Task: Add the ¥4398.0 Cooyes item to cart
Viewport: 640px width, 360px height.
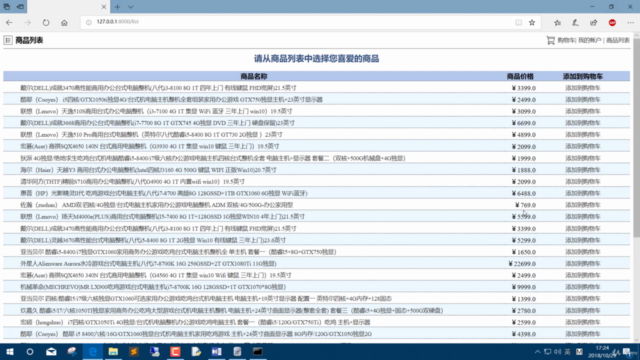Action: coord(582,334)
